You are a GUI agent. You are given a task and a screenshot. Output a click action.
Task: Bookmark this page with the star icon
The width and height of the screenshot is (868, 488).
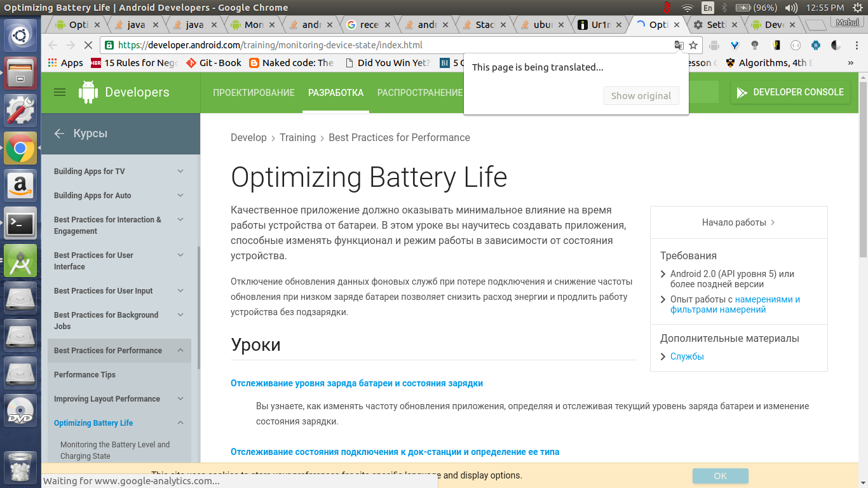(x=693, y=45)
